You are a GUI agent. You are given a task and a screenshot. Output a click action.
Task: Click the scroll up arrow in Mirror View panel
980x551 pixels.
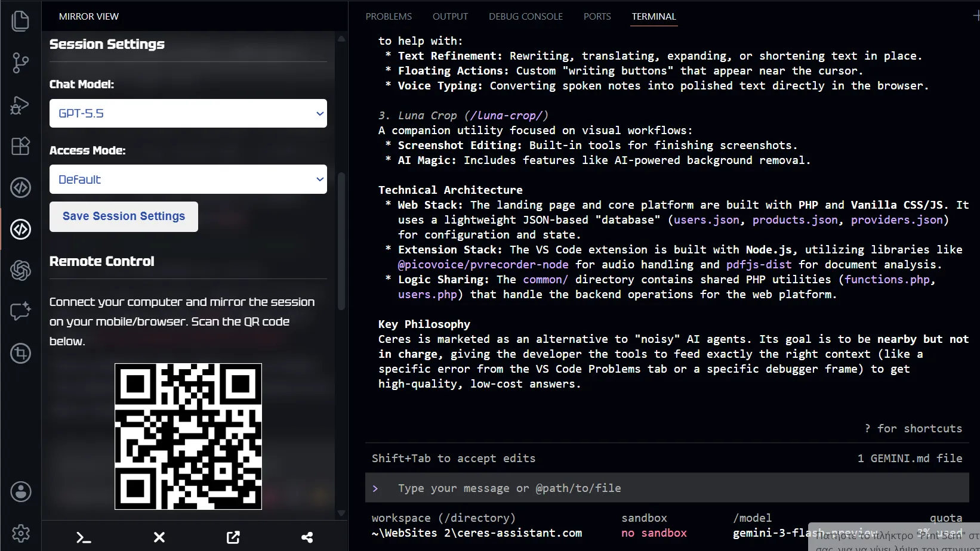tap(341, 38)
